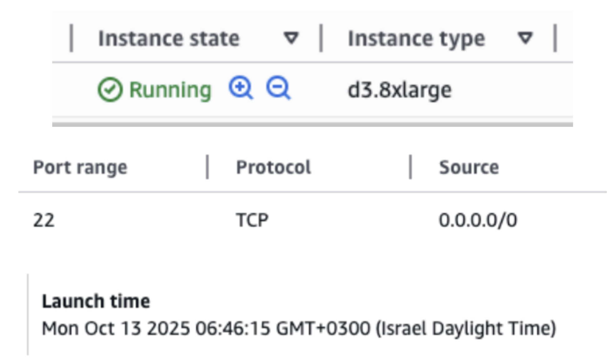Click the Running status text

coord(170,90)
